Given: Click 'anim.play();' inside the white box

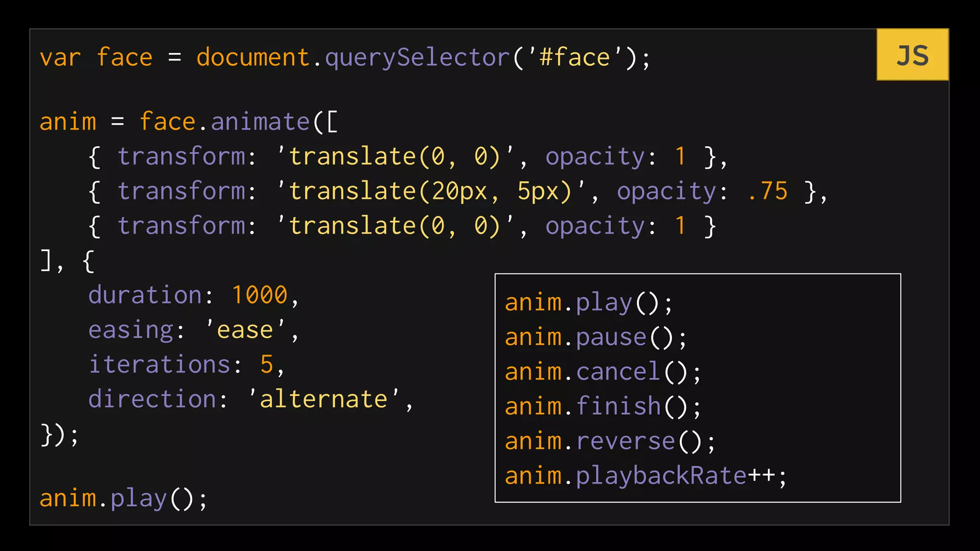Looking at the screenshot, I should (589, 303).
